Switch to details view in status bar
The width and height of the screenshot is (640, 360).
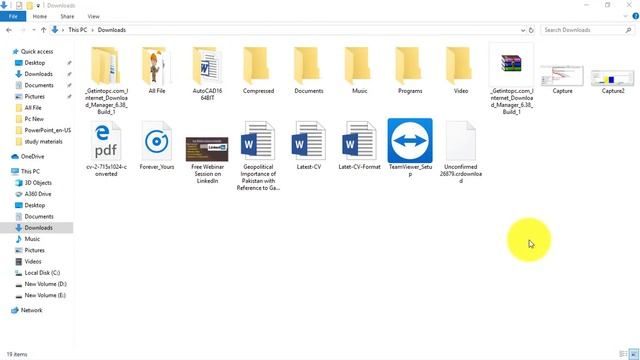pos(623,354)
